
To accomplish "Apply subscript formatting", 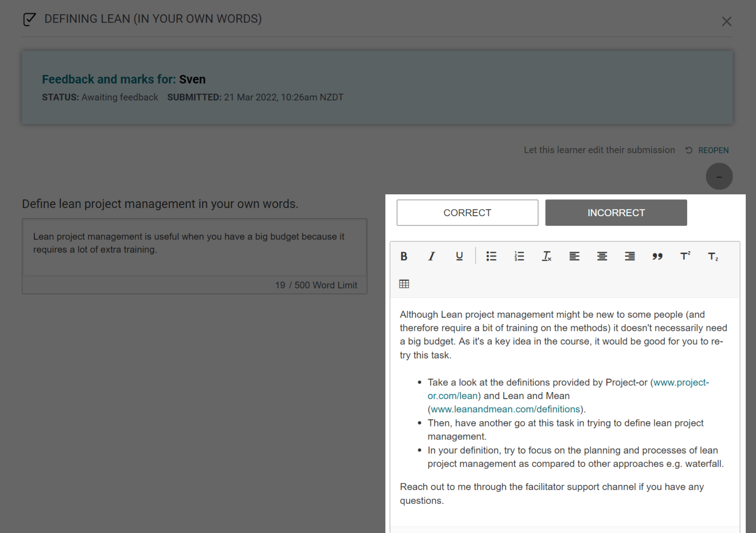I will point(713,256).
